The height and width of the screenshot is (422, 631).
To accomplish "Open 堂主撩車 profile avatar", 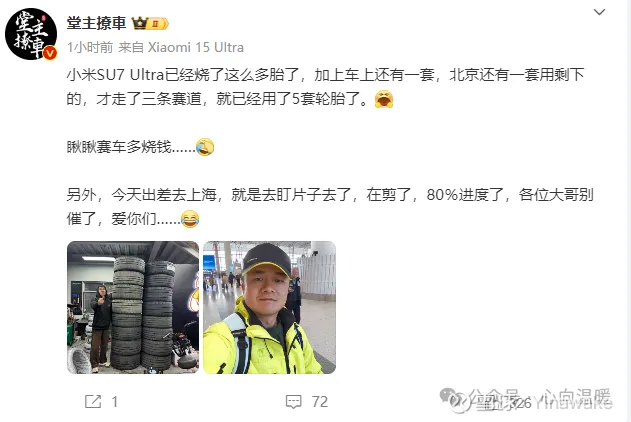I will [31, 34].
